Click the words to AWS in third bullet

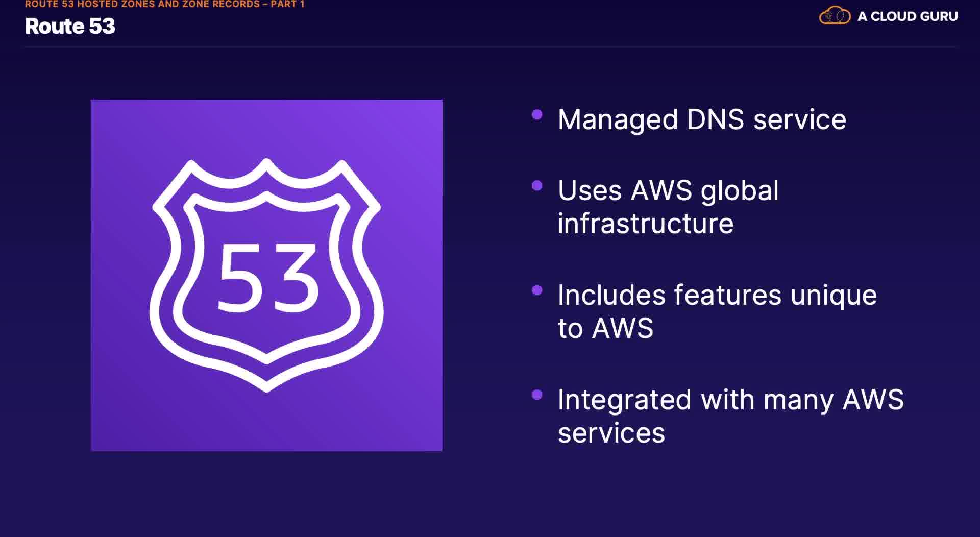click(605, 328)
